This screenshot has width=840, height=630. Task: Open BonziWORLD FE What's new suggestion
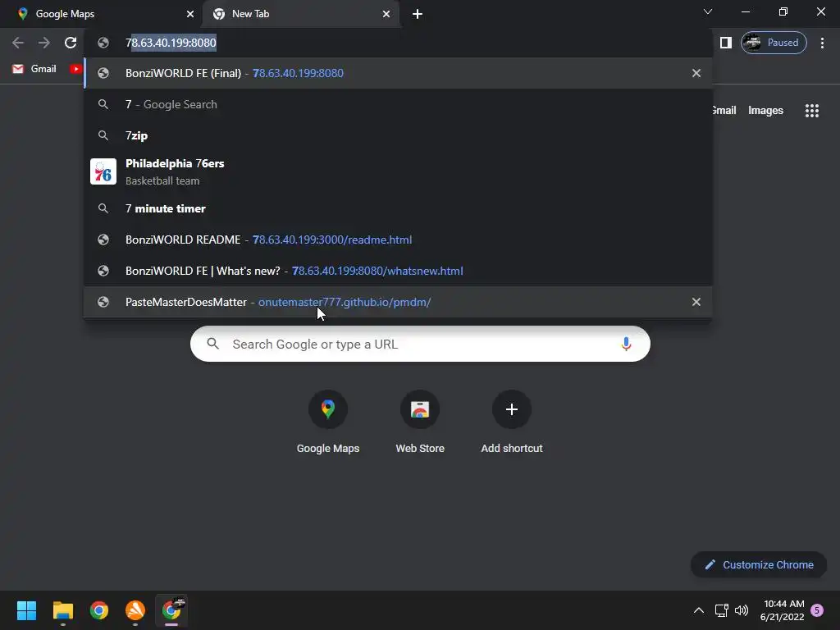(x=398, y=271)
